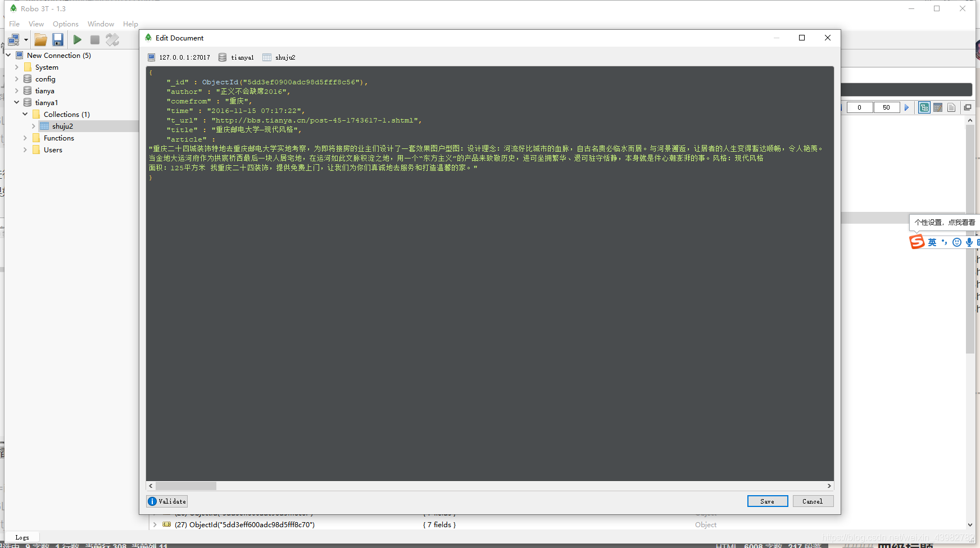Click the Collections folder icon
The image size is (980, 548).
pos(36,114)
